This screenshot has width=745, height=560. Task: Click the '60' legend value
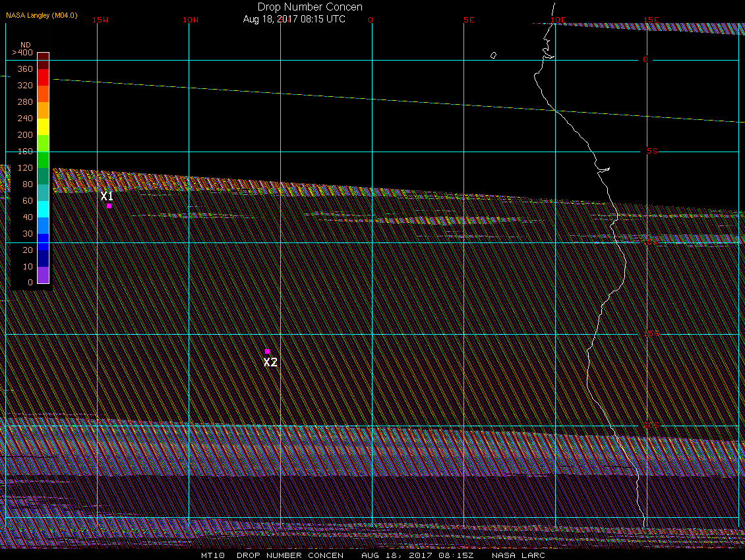28,201
